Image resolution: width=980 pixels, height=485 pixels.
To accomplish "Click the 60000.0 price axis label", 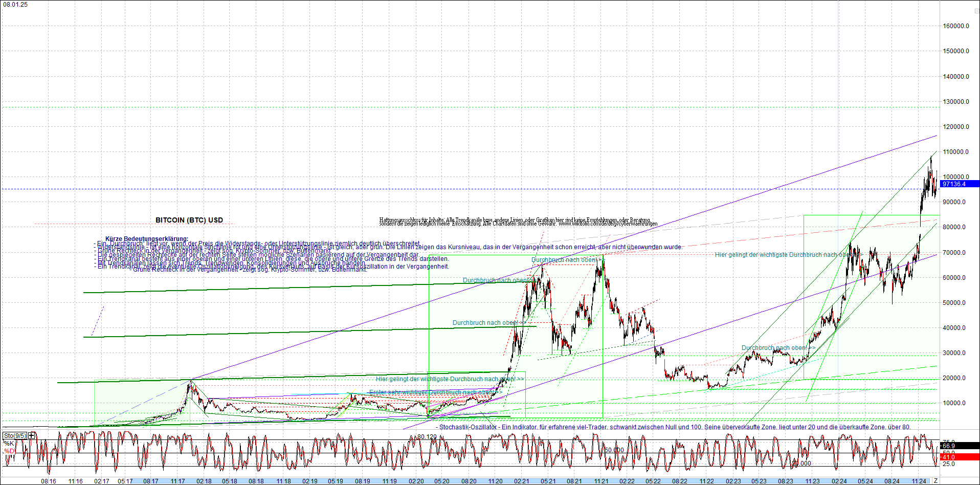I will [x=954, y=278].
